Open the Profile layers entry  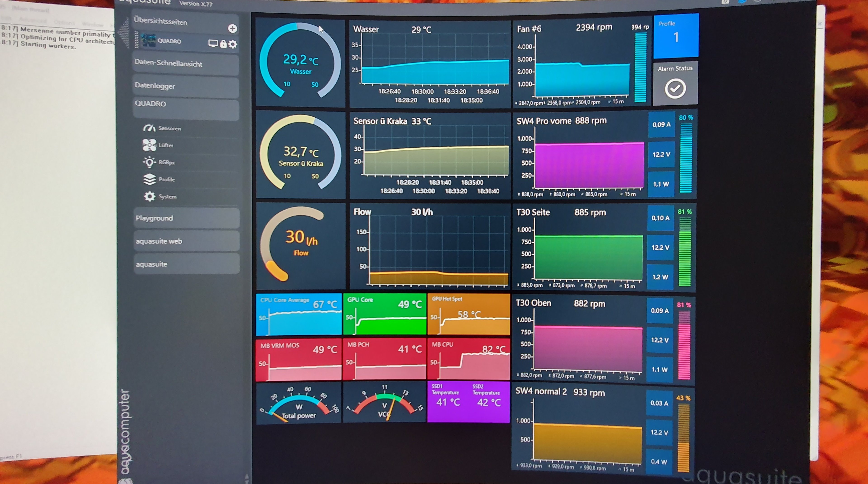149,179
